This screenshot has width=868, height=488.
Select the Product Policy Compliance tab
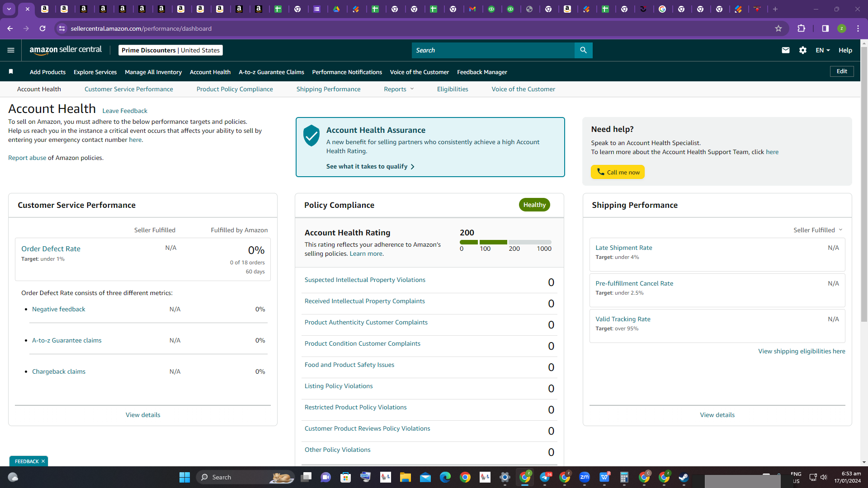coord(235,89)
